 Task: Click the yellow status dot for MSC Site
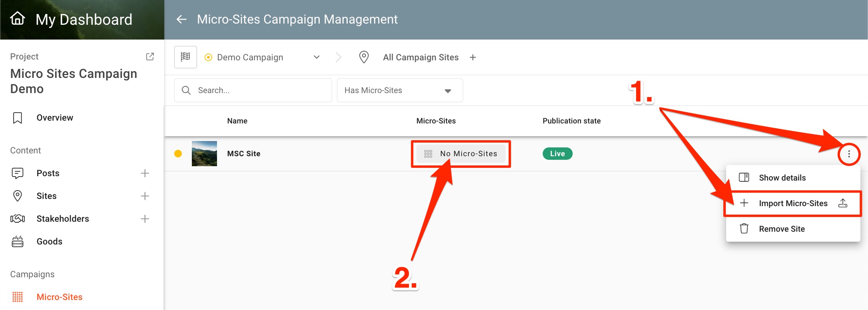(178, 154)
